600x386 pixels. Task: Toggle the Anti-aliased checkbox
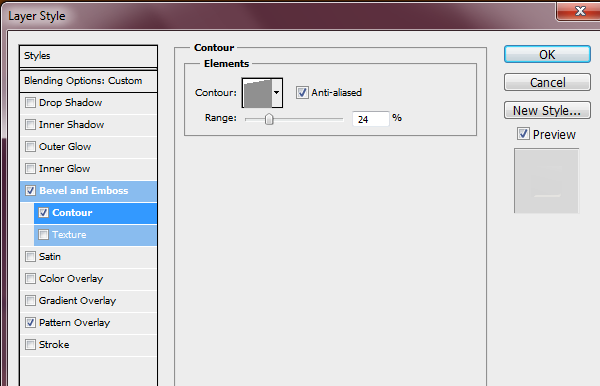coord(302,93)
